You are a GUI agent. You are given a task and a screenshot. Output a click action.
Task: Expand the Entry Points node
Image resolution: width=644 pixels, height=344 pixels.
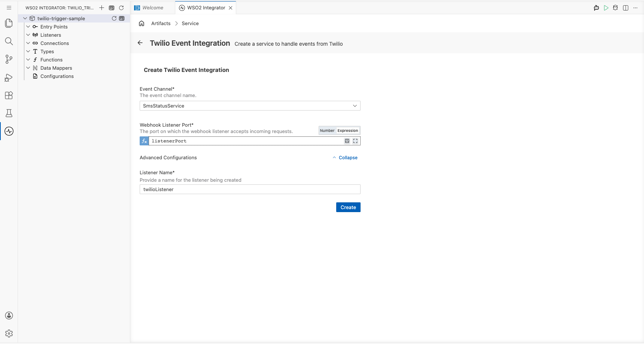[x=28, y=27]
